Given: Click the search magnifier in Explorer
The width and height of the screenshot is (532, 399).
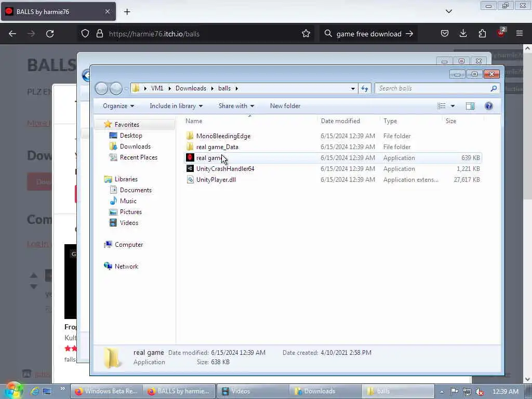Looking at the screenshot, I should 494,88.
